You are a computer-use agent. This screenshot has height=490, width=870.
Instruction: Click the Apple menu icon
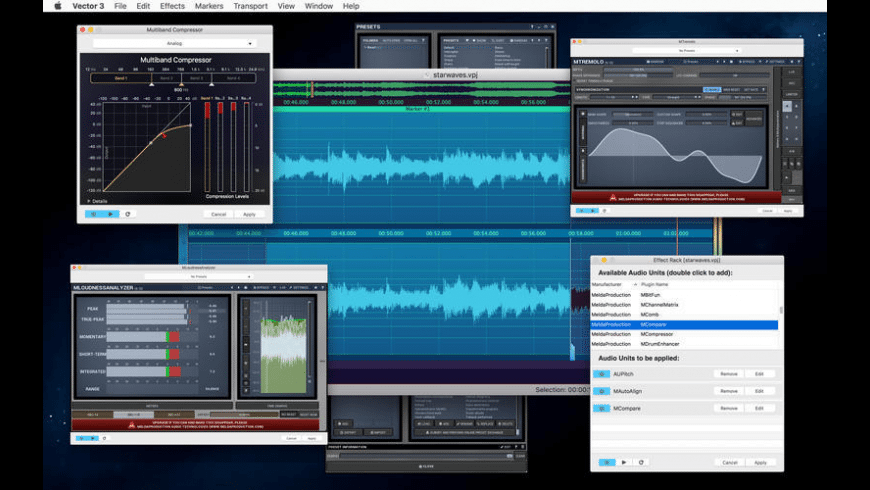(57, 6)
